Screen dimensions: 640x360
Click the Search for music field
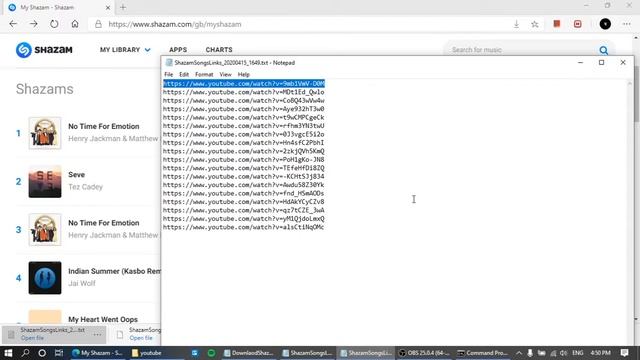(x=522, y=50)
